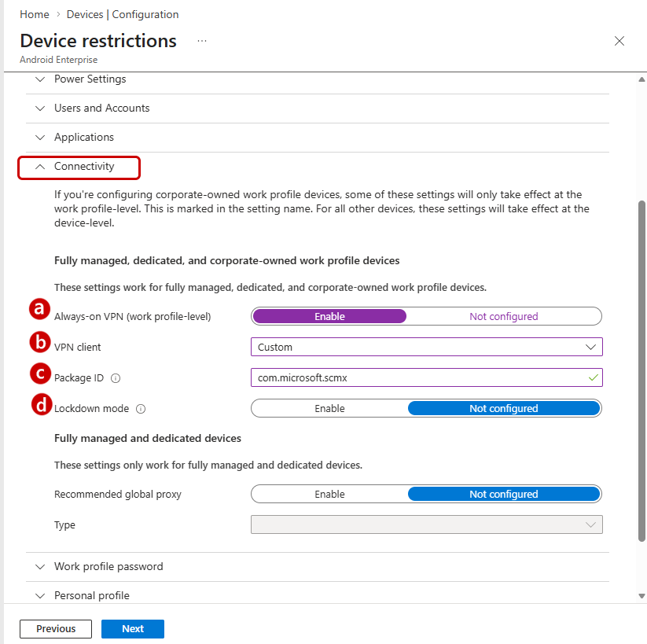Image resolution: width=647 pixels, height=644 pixels.
Task: Go to Home breadcrumb
Action: point(35,14)
